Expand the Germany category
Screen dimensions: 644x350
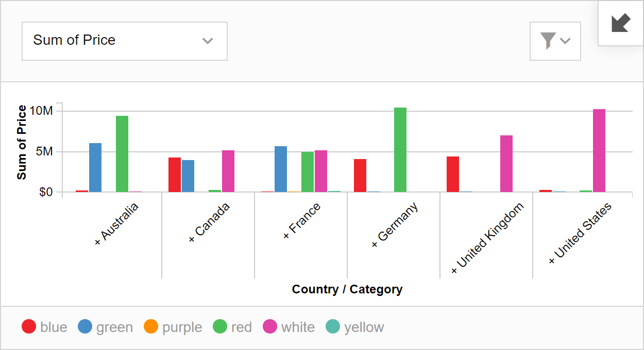[395, 224]
